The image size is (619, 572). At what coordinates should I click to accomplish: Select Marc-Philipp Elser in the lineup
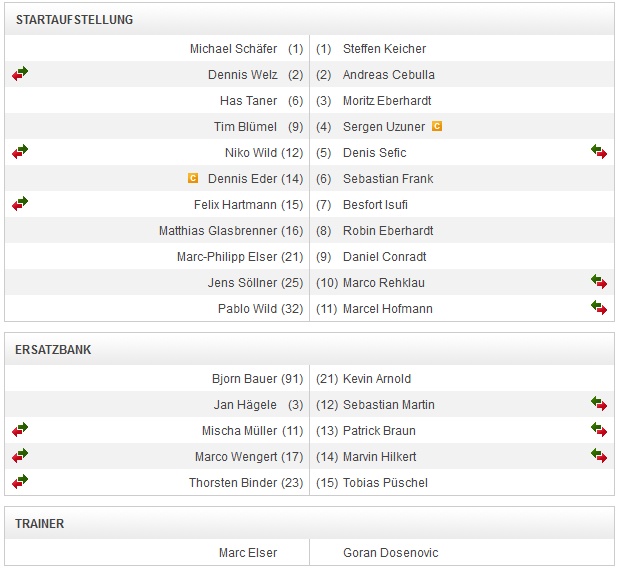(227, 257)
